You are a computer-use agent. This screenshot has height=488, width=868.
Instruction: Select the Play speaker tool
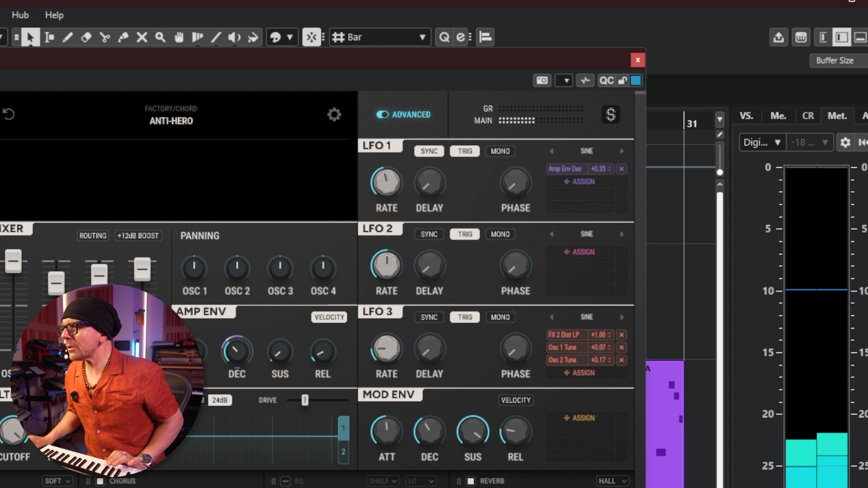point(234,37)
